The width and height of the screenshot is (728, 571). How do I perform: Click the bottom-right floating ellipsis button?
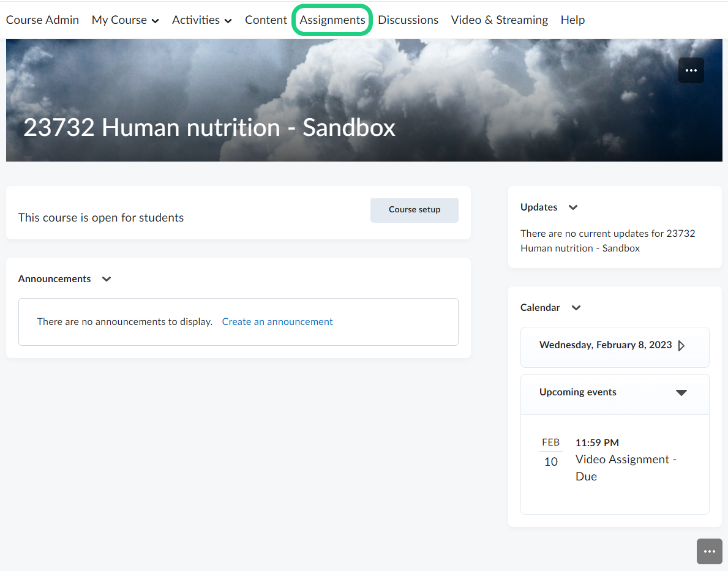(709, 551)
